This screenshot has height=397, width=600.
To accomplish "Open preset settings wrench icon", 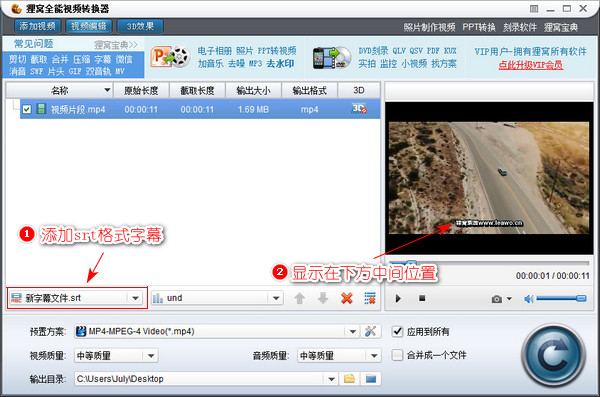I will (370, 331).
